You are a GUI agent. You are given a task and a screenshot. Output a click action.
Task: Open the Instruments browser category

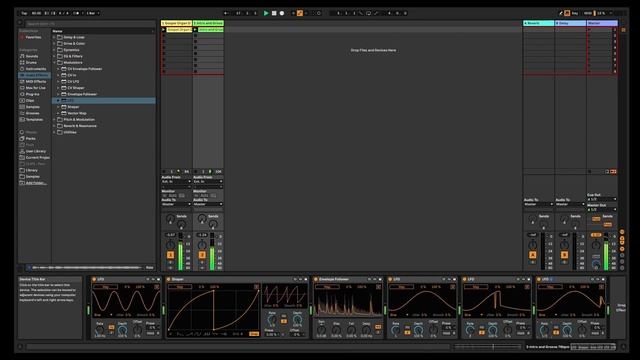click(x=36, y=69)
